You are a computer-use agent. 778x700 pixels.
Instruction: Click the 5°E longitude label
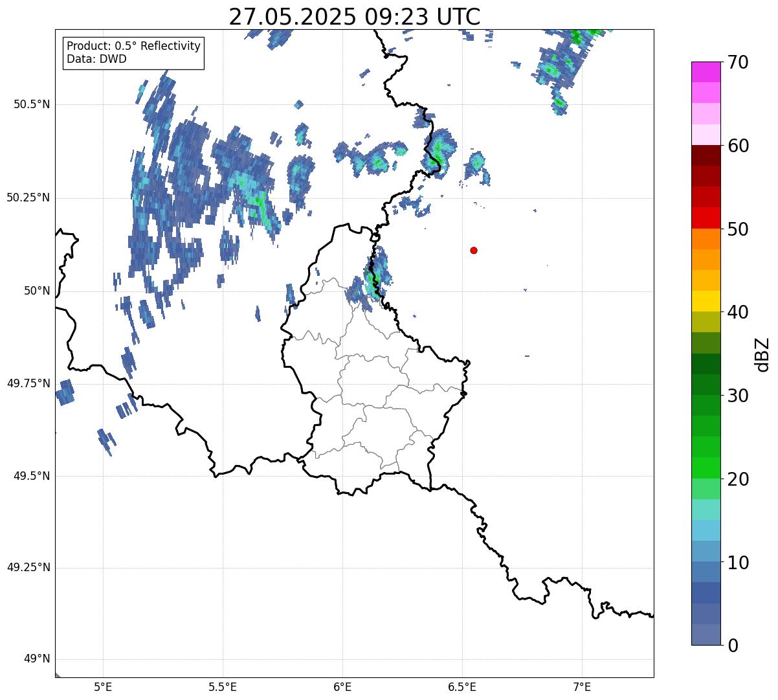click(x=103, y=687)
